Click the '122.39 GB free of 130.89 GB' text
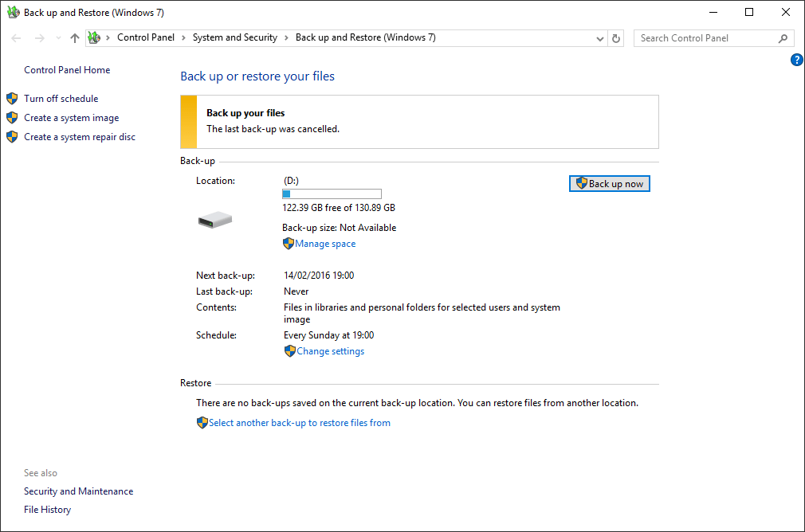Screen dimensions: 805x532 coord(339,208)
